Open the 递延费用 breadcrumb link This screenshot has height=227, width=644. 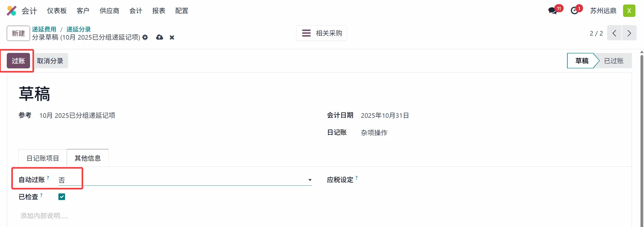click(44, 29)
